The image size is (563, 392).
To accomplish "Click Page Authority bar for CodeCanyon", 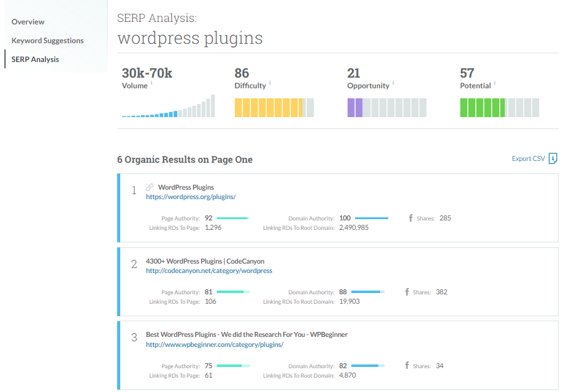I will (234, 292).
